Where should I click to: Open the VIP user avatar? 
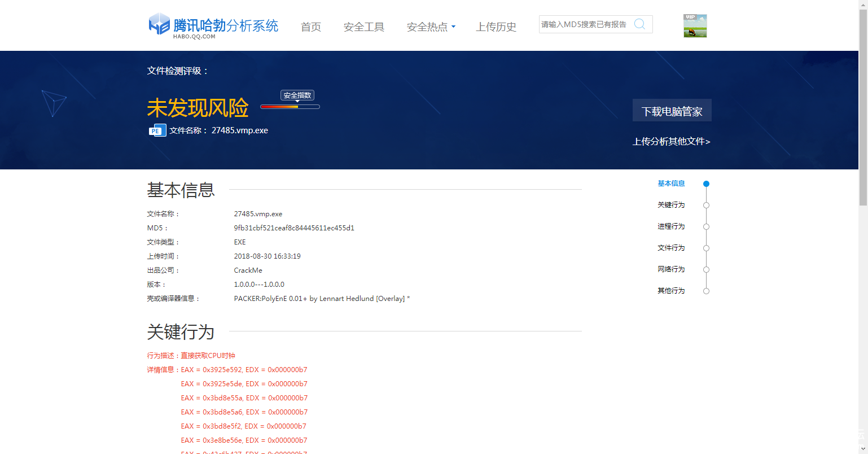(695, 26)
